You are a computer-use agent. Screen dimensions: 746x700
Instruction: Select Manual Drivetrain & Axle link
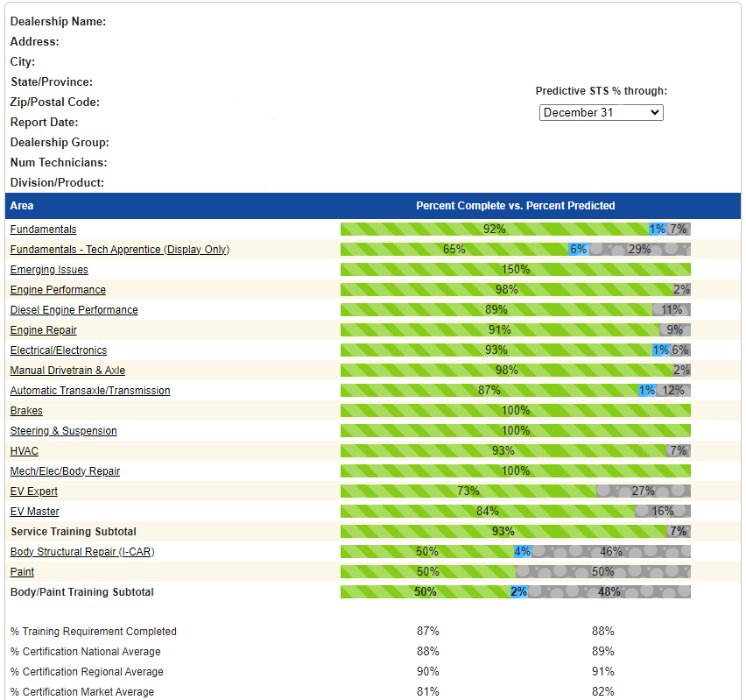[67, 371]
